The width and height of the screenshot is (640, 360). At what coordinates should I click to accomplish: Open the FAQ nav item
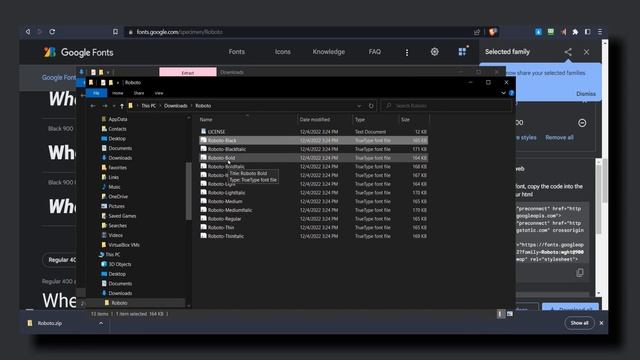point(375,52)
